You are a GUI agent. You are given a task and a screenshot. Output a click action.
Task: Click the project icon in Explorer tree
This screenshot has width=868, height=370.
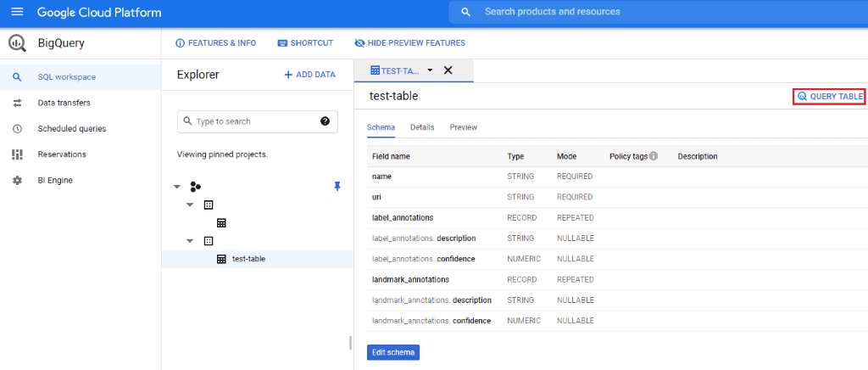point(196,187)
